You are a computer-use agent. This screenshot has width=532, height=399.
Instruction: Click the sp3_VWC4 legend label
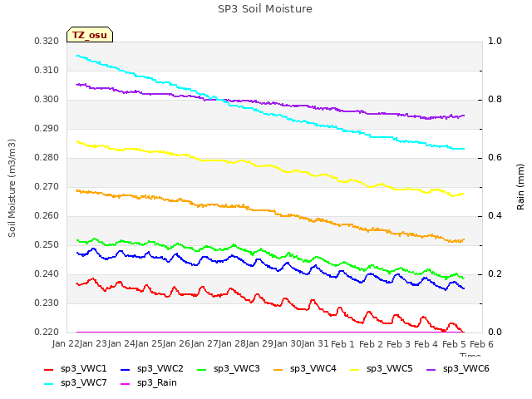point(313,368)
